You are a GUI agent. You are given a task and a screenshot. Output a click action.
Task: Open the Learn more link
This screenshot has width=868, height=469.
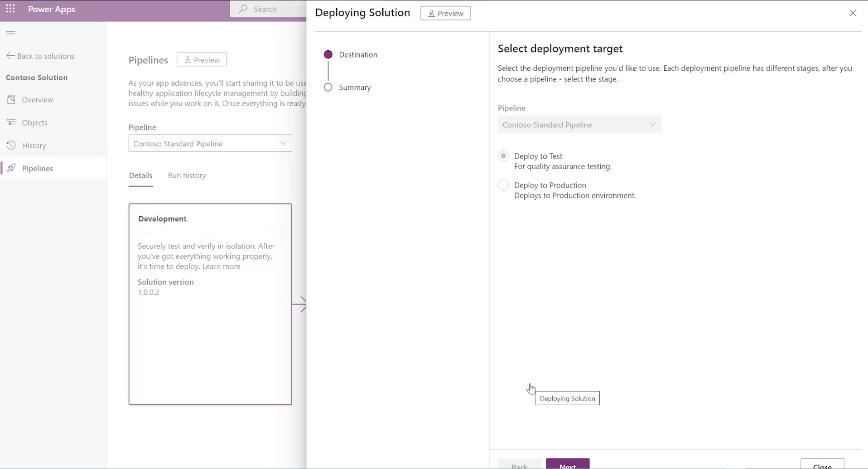tap(221, 266)
